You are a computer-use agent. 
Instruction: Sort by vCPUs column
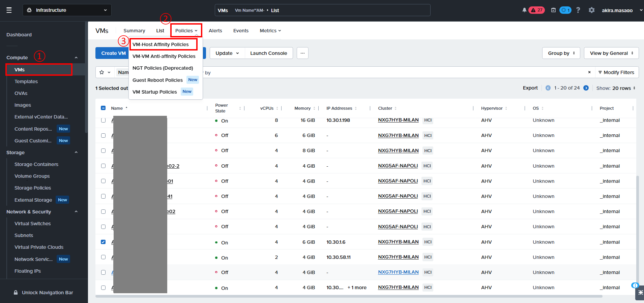coord(277,108)
